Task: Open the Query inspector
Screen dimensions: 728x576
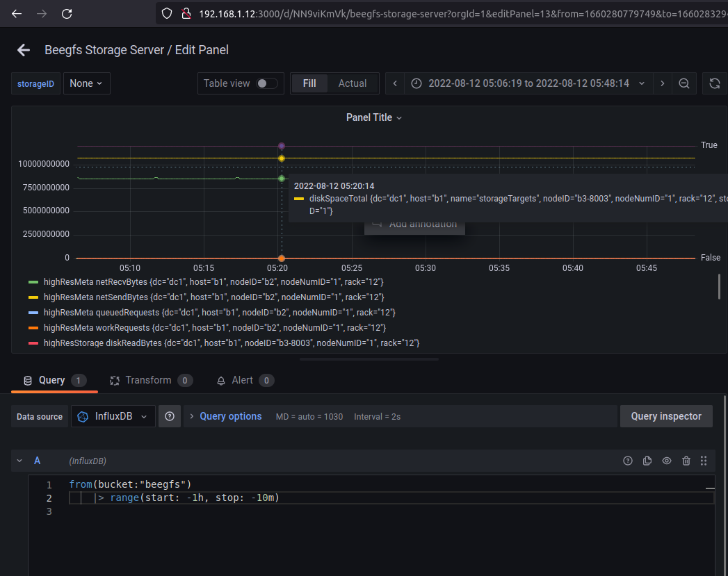Action: (x=666, y=416)
